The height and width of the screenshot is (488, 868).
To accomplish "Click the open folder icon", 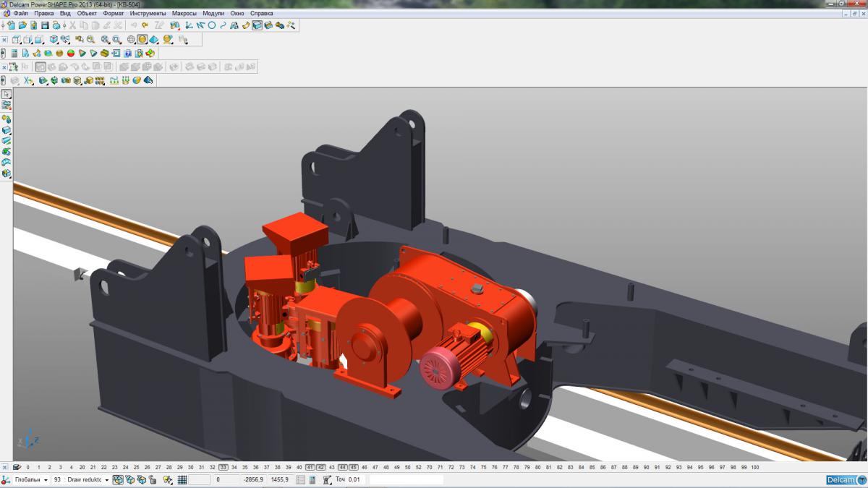I will pyautogui.click(x=22, y=25).
